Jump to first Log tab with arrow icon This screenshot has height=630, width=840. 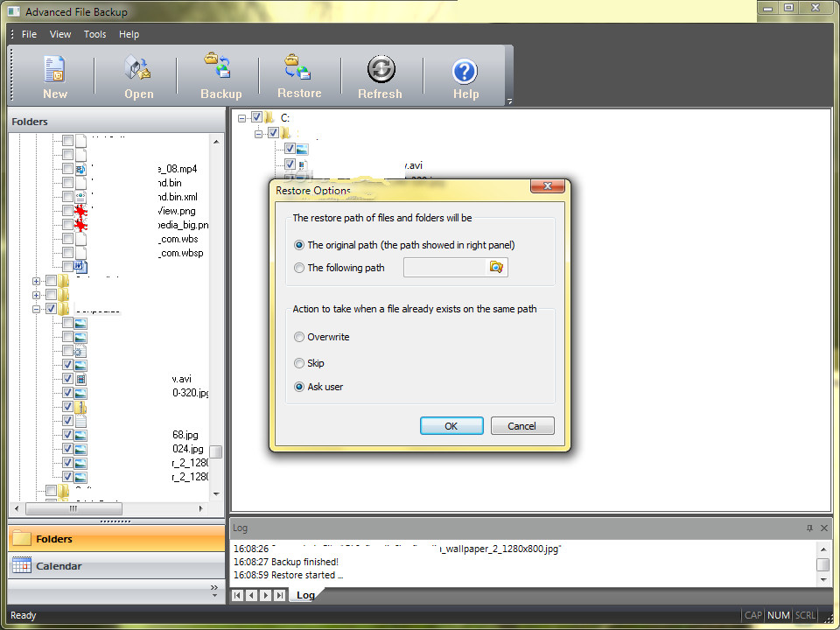point(238,595)
